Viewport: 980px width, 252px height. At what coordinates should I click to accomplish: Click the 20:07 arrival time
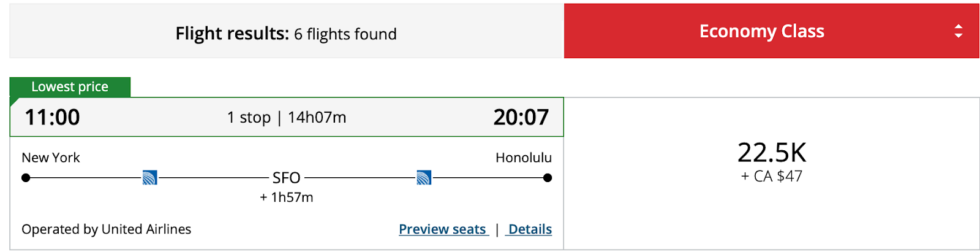521,117
